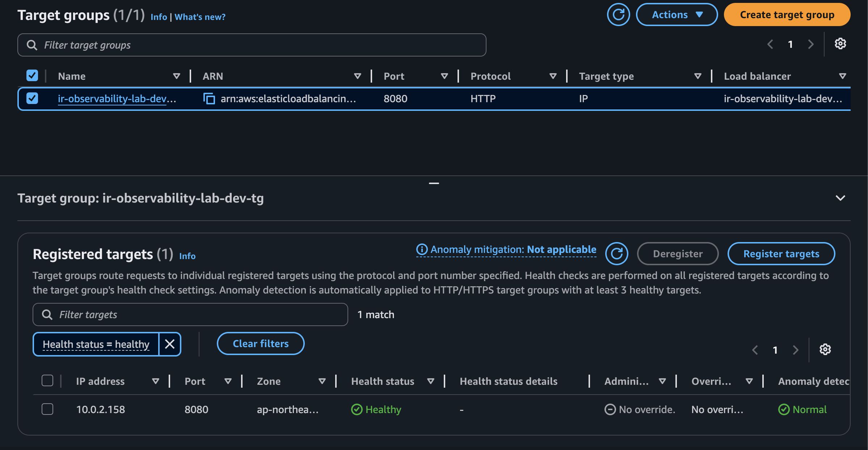
Task: Go to next page of registered targets
Action: pos(795,350)
